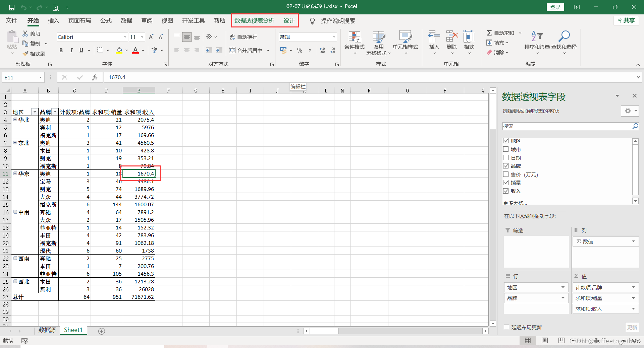Viewport: 644px width, 348px height.
Task: Open the 清除 clear button
Action: click(x=498, y=52)
